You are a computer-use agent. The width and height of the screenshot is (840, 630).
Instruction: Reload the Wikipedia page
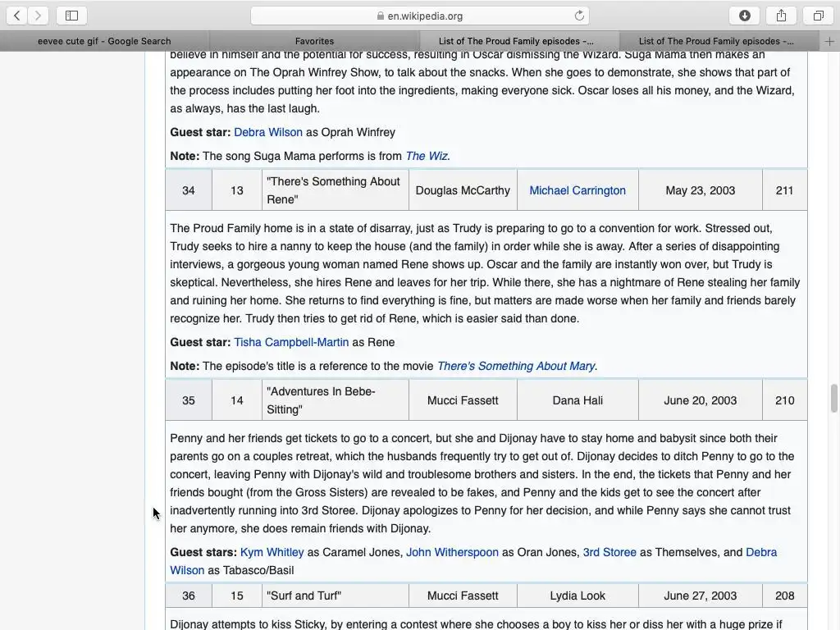pos(579,16)
